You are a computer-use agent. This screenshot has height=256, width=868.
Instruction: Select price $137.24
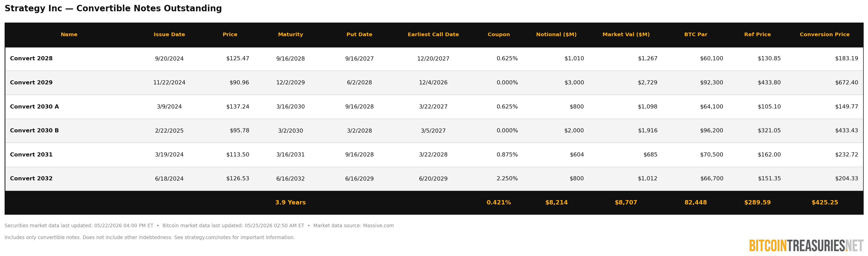click(238, 107)
